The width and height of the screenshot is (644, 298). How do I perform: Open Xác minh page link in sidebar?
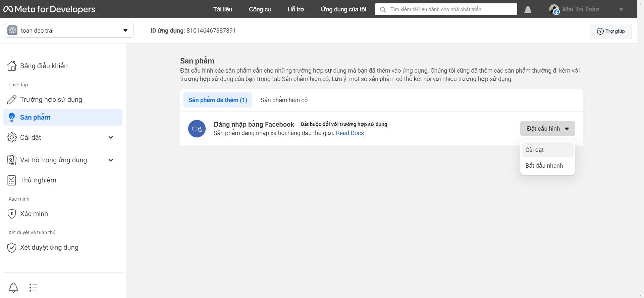coord(63,214)
